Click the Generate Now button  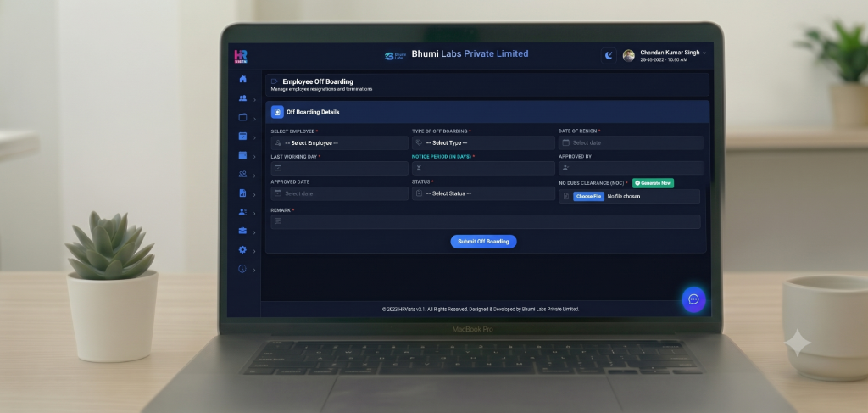tap(654, 182)
